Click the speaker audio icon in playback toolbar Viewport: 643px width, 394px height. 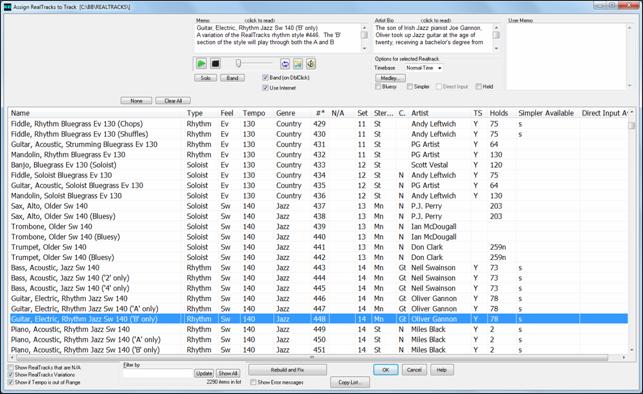310,64
